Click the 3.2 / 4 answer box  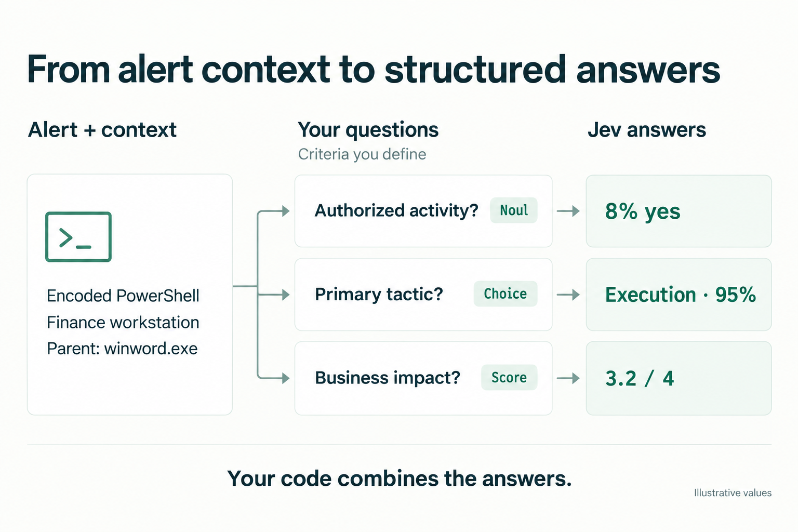tap(679, 378)
